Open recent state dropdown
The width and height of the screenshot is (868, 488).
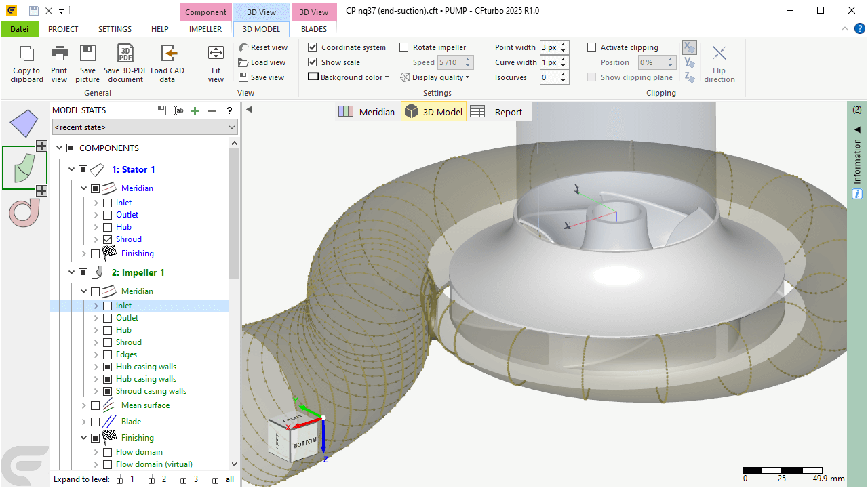145,127
